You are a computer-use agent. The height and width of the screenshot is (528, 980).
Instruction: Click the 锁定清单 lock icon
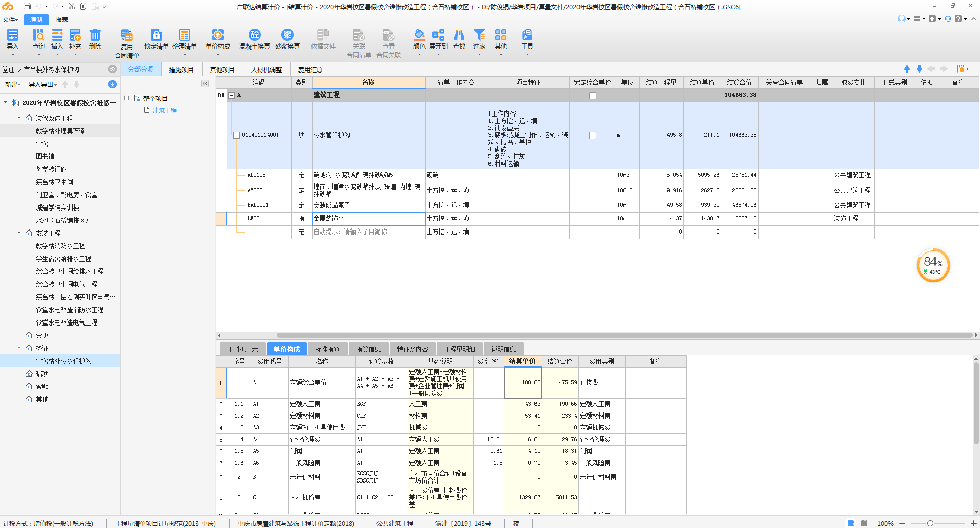point(157,35)
